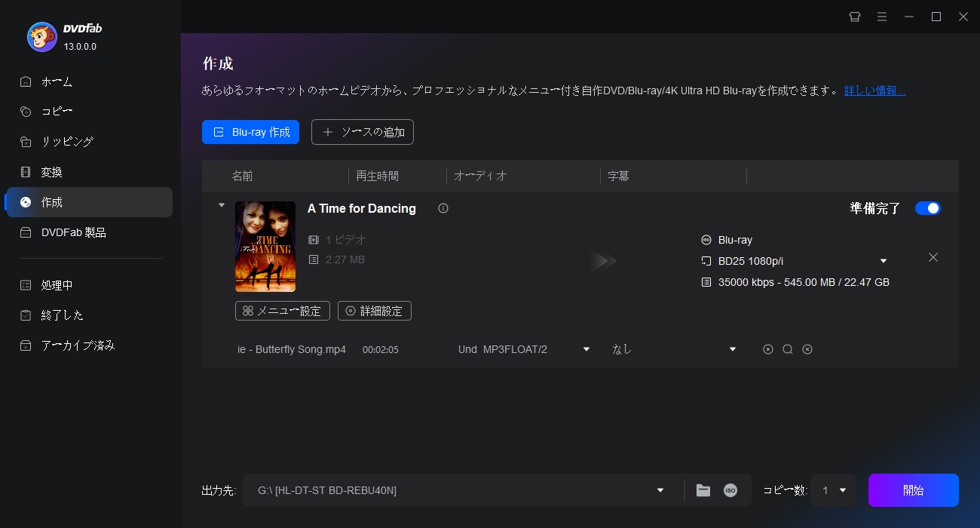Click the 変換 film icon

point(26,172)
